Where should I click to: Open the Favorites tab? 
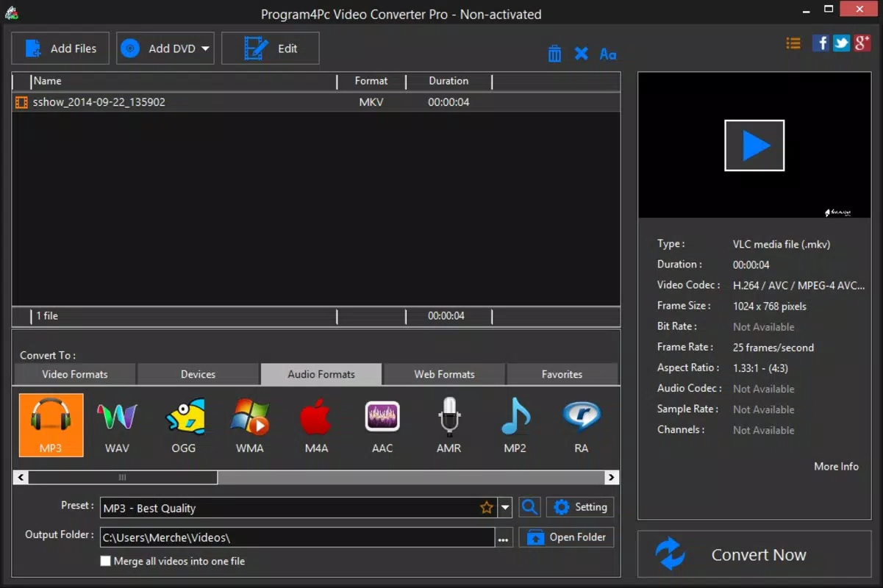coord(562,374)
